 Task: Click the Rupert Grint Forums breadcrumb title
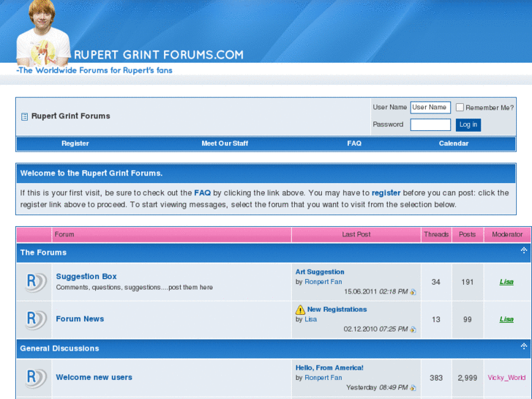(x=70, y=116)
